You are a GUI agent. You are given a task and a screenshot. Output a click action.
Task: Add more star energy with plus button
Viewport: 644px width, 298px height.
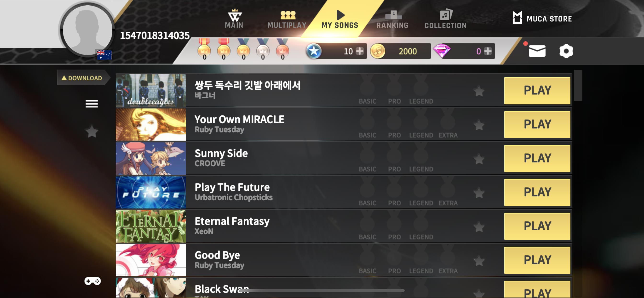(360, 51)
